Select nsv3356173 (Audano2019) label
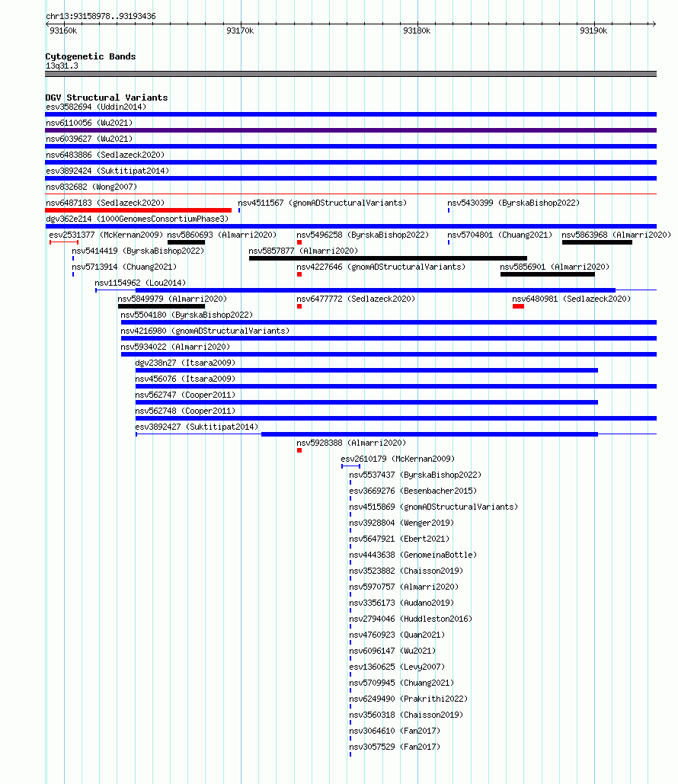The width and height of the screenshot is (678, 784). tap(401, 603)
